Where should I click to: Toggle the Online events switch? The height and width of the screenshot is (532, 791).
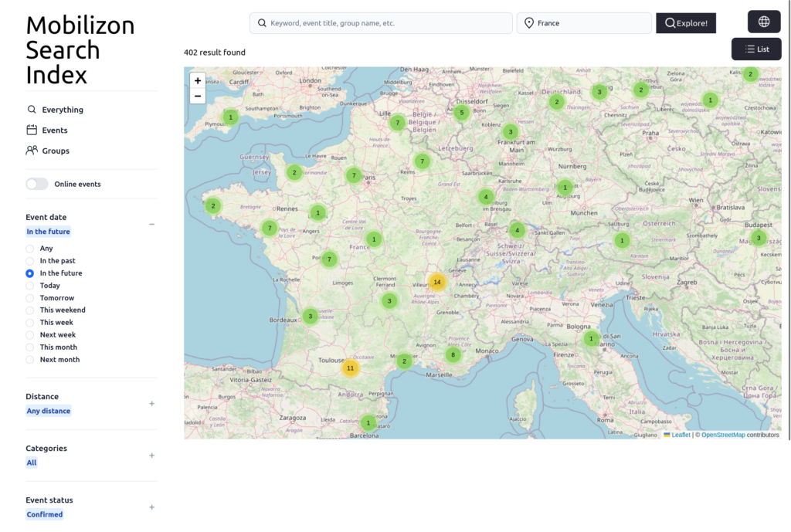pos(37,184)
